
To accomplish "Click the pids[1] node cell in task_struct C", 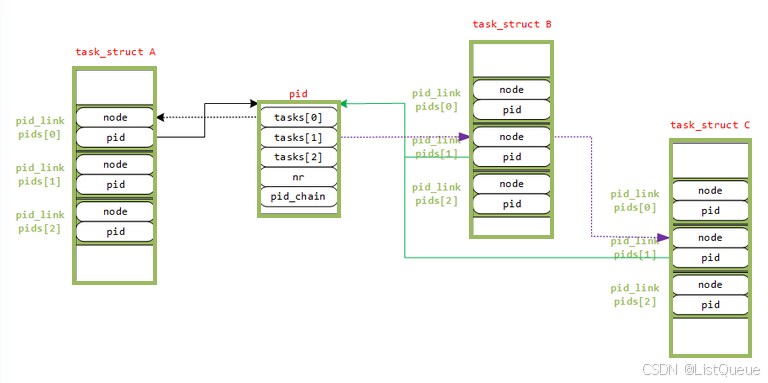I will pos(710,238).
